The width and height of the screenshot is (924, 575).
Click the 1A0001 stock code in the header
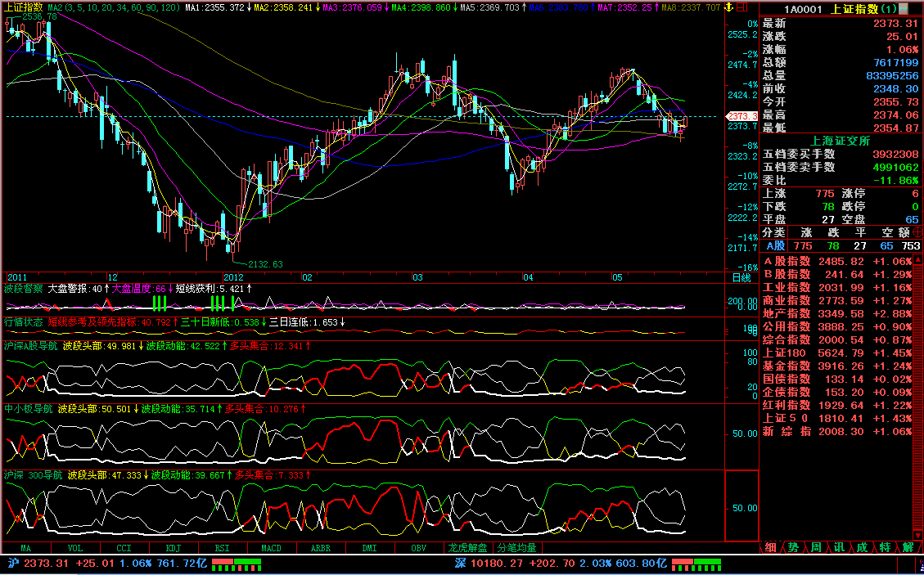(x=803, y=10)
